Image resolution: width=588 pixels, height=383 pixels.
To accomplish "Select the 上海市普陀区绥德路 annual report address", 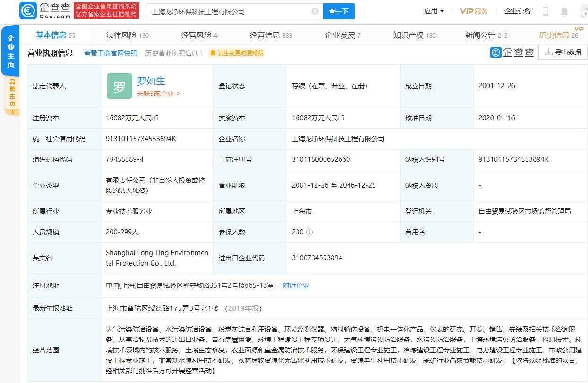I will click(162, 308).
